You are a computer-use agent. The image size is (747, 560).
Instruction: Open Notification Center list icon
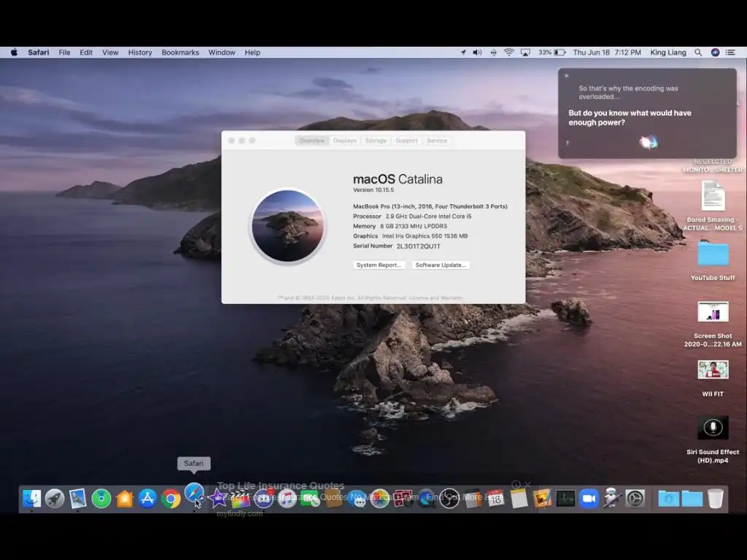click(730, 52)
